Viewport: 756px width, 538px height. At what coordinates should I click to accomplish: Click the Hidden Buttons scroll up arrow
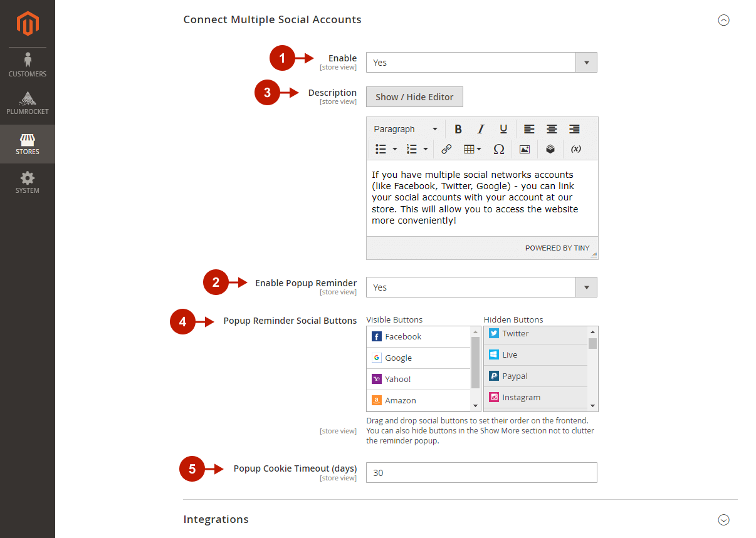pos(593,332)
